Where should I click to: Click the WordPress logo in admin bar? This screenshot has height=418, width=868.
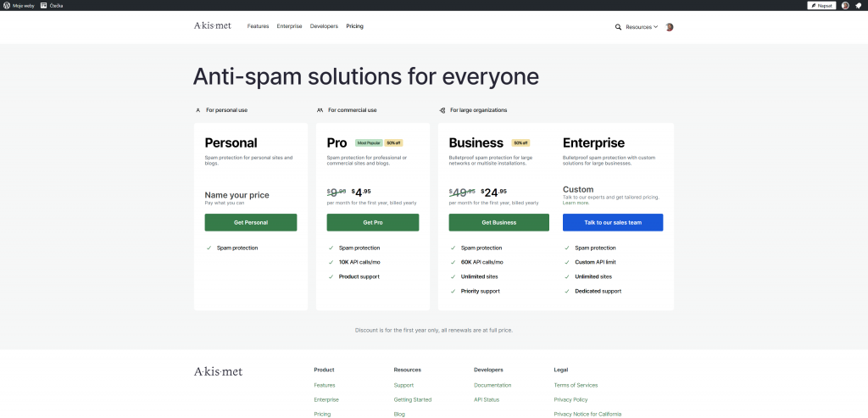tap(7, 6)
